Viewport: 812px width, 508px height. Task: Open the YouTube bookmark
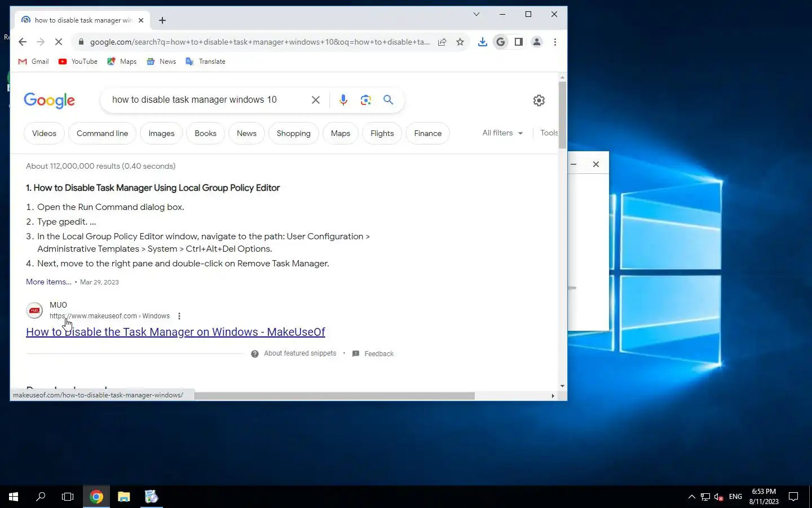tap(78, 62)
